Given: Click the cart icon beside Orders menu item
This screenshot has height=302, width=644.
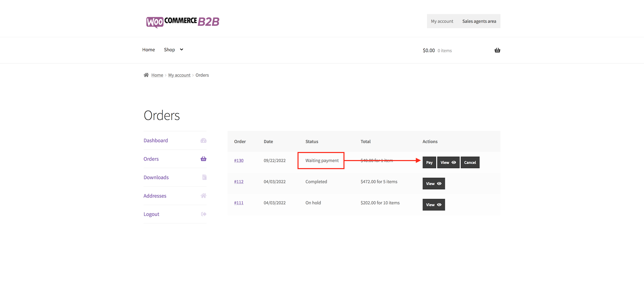Looking at the screenshot, I should tap(204, 159).
